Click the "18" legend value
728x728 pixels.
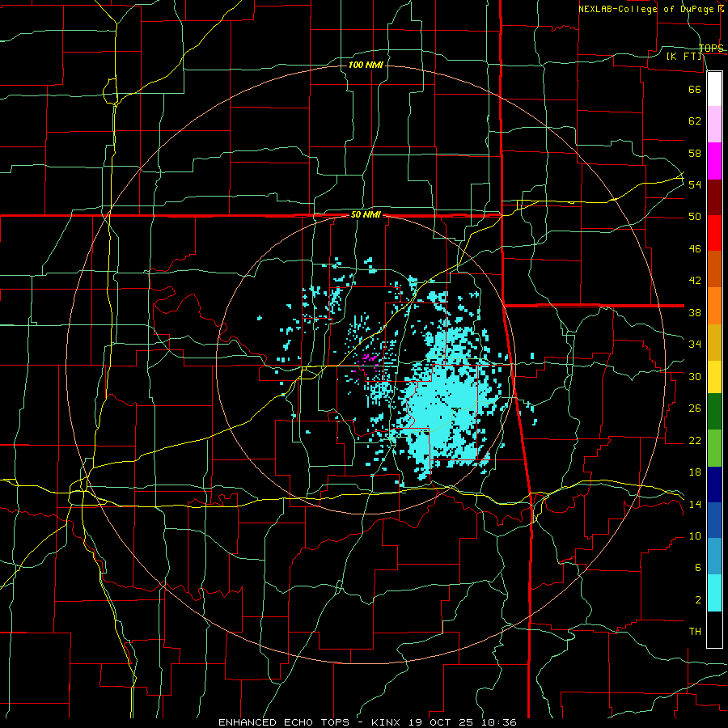pos(695,472)
